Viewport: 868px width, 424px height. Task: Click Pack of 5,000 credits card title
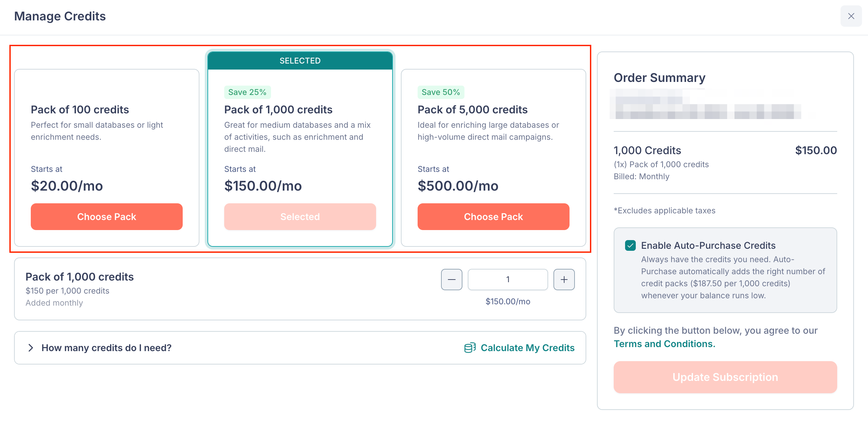pos(472,109)
